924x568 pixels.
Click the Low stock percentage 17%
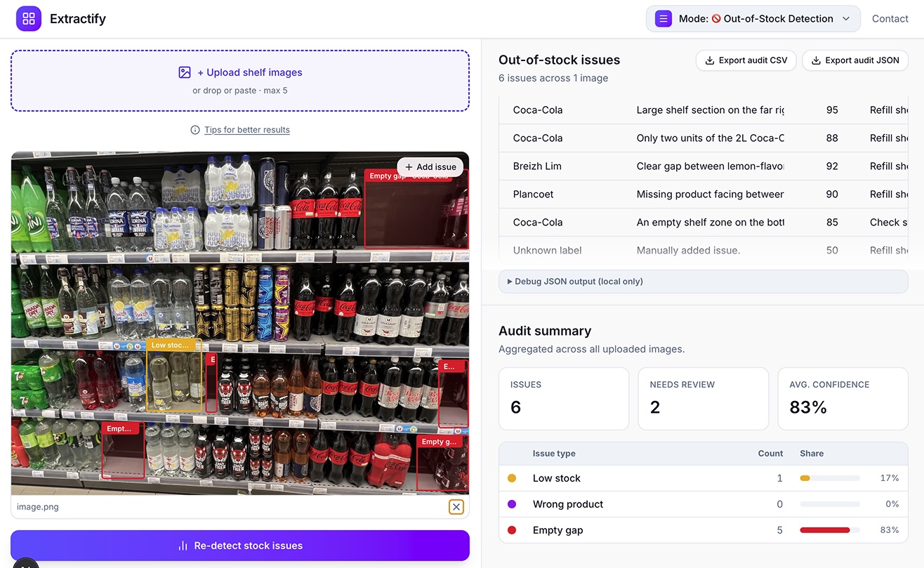(890, 478)
